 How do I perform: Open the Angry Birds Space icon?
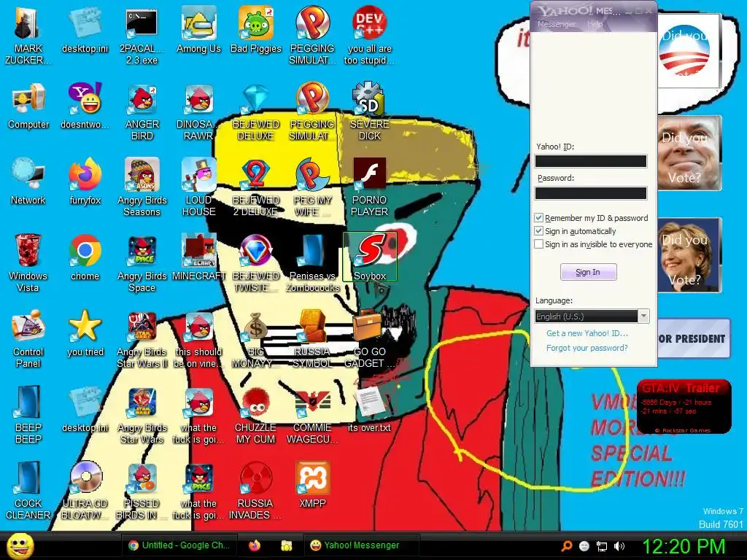(142, 262)
